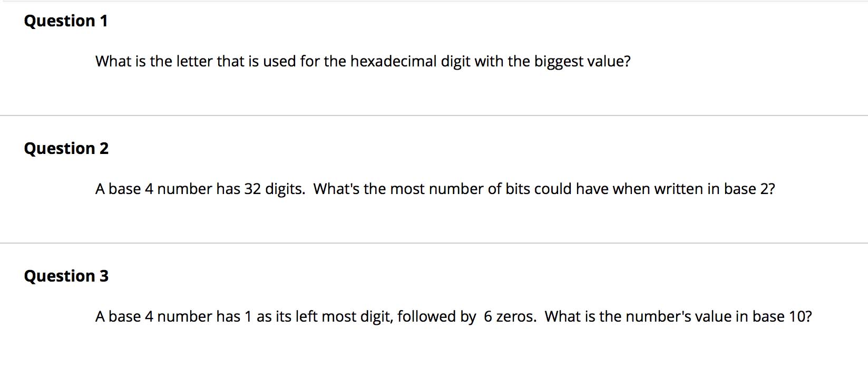Click the Question 2 heading

coord(66,149)
